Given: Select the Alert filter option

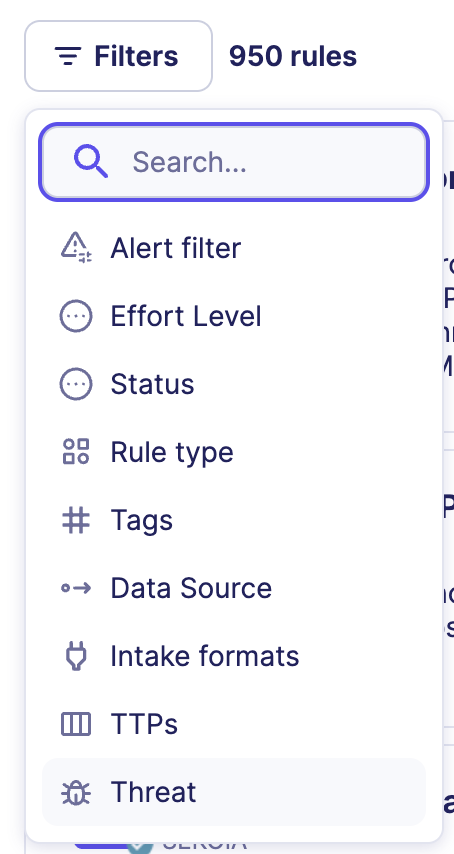Looking at the screenshot, I should (234, 248).
